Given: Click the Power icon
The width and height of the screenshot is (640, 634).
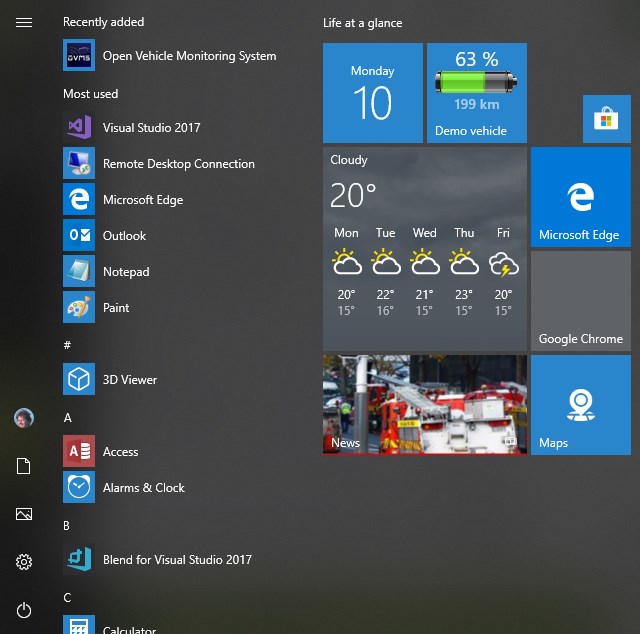Looking at the screenshot, I should pos(24,610).
